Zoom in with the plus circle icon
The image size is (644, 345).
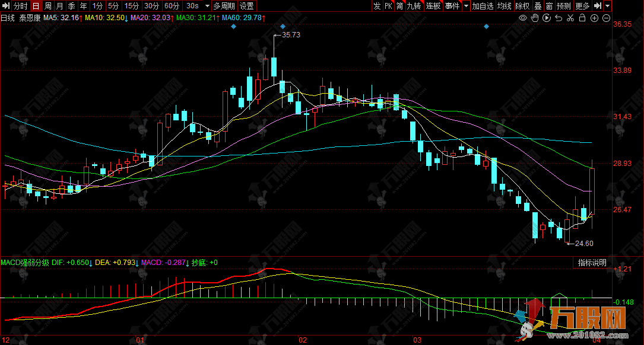click(594, 18)
